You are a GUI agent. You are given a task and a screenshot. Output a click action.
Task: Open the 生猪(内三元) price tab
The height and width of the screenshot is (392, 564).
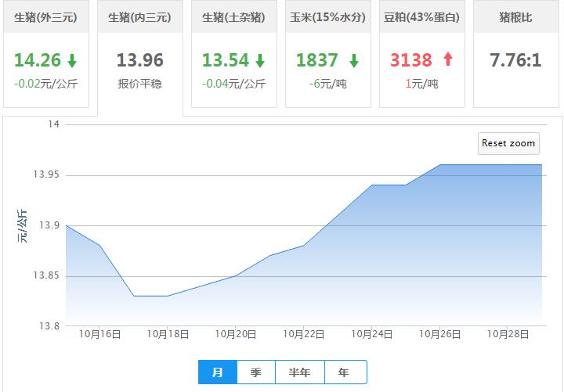pos(139,17)
